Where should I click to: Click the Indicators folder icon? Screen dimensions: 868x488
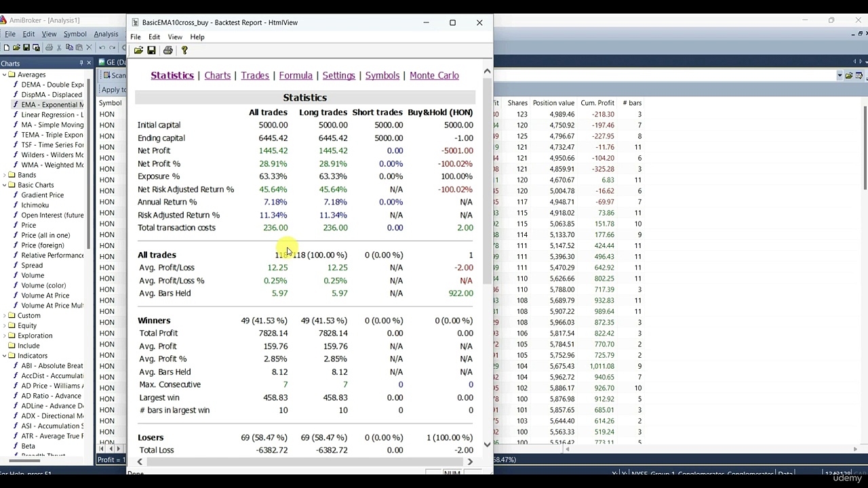tap(12, 356)
